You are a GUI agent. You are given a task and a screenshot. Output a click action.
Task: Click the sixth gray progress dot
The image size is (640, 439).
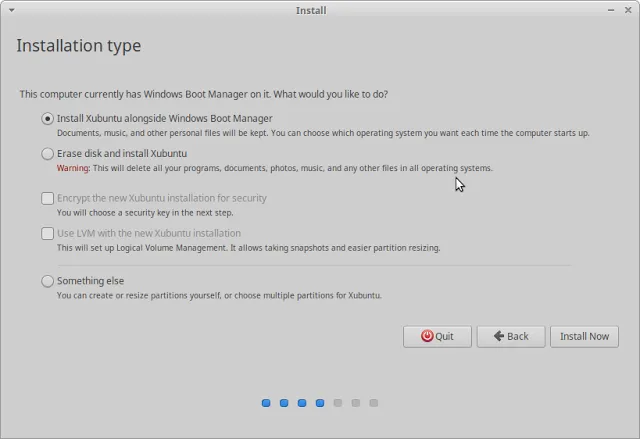pyautogui.click(x=356, y=403)
